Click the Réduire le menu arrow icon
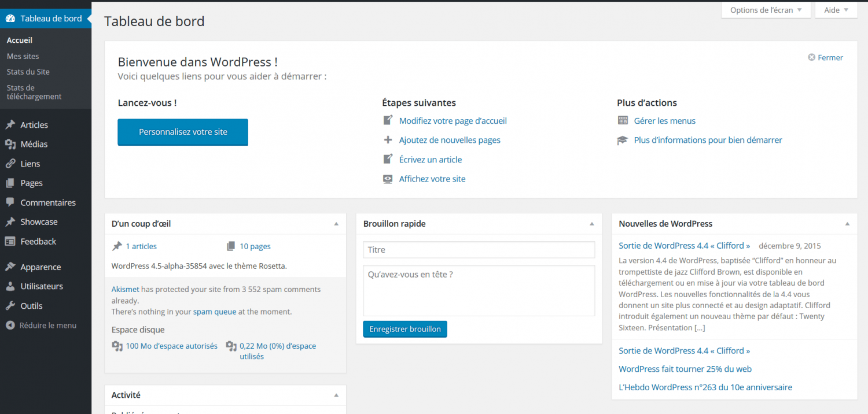Viewport: 868px width, 414px height. 10,326
